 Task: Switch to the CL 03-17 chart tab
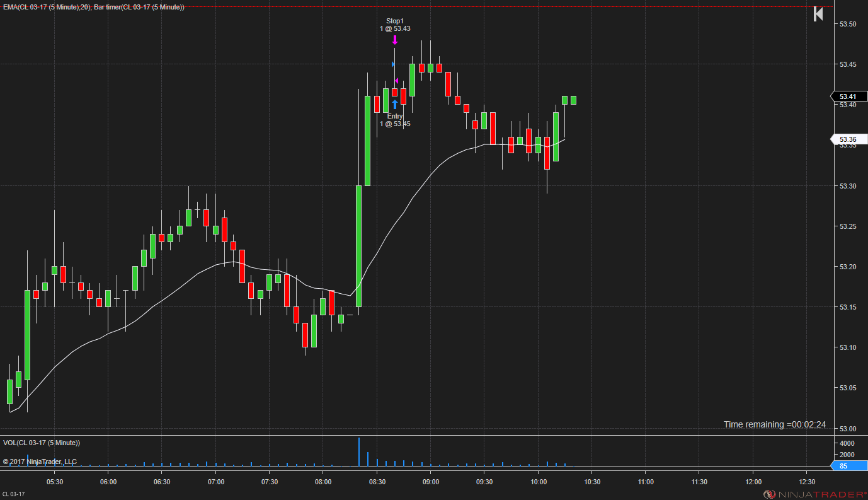(14, 494)
